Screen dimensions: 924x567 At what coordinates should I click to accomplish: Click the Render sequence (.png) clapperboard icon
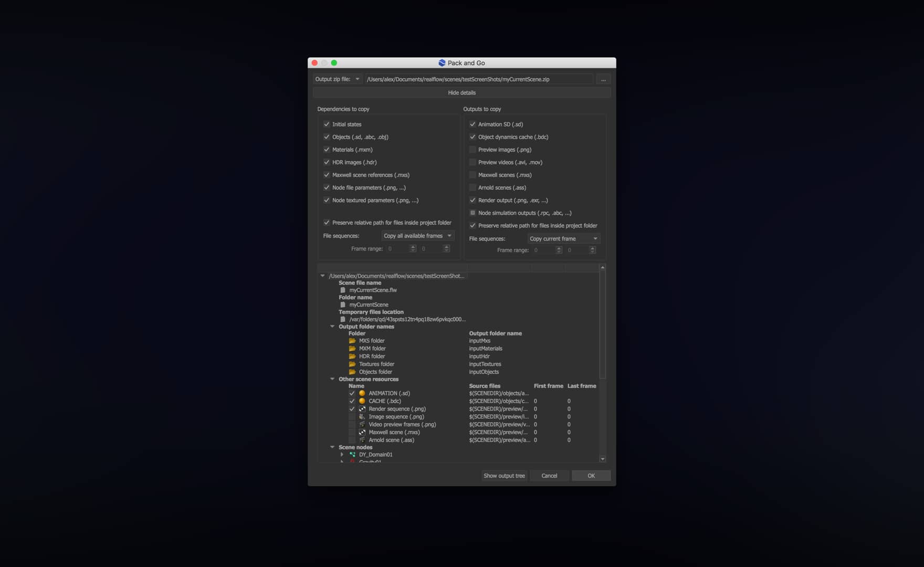pyautogui.click(x=363, y=408)
